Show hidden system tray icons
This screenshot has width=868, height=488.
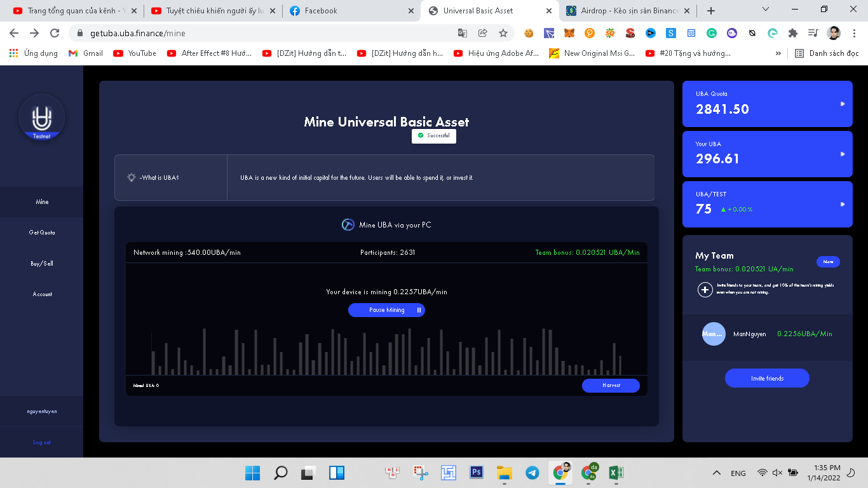click(717, 473)
